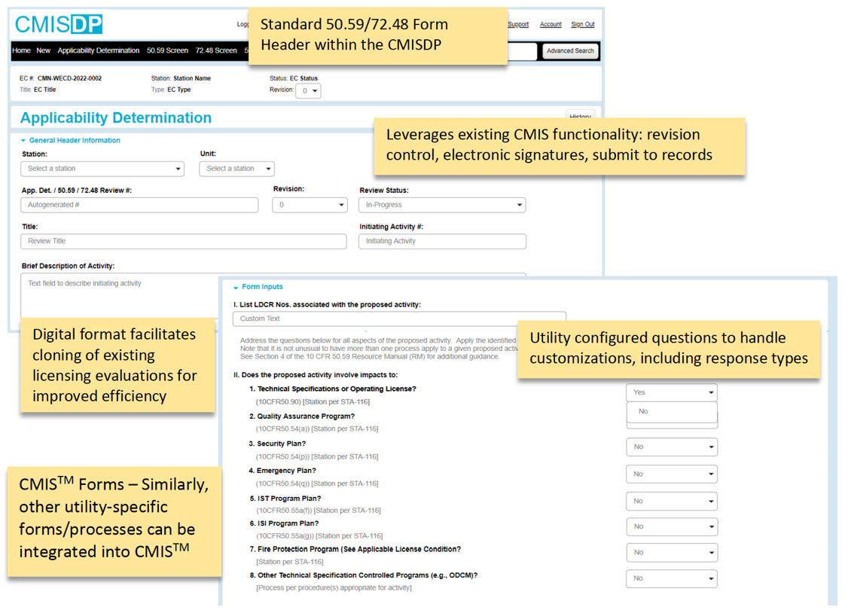Collapse the Form Inputs section
This screenshot has width=848, height=616.
coord(258,287)
